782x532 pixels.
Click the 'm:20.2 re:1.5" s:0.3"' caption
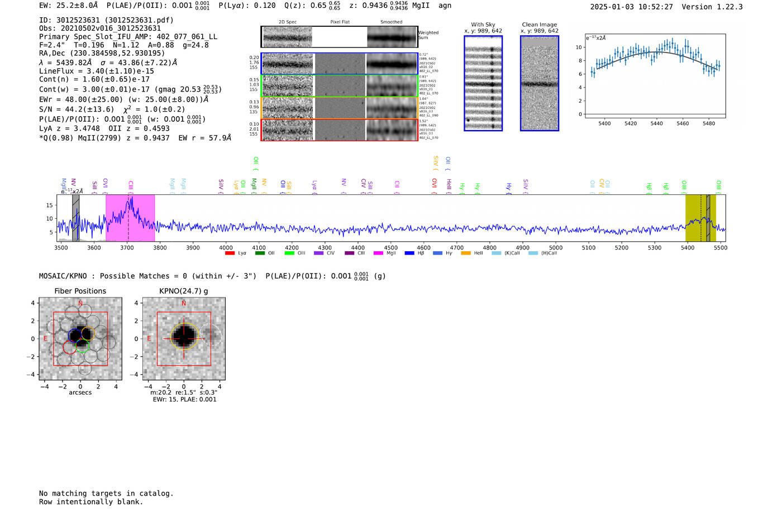pyautogui.click(x=184, y=392)
